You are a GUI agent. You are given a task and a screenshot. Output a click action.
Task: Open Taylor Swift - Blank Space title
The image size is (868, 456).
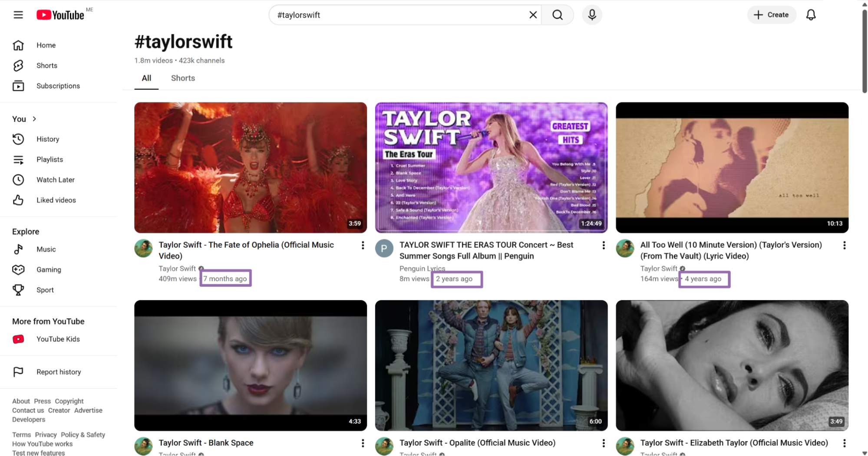tap(206, 443)
